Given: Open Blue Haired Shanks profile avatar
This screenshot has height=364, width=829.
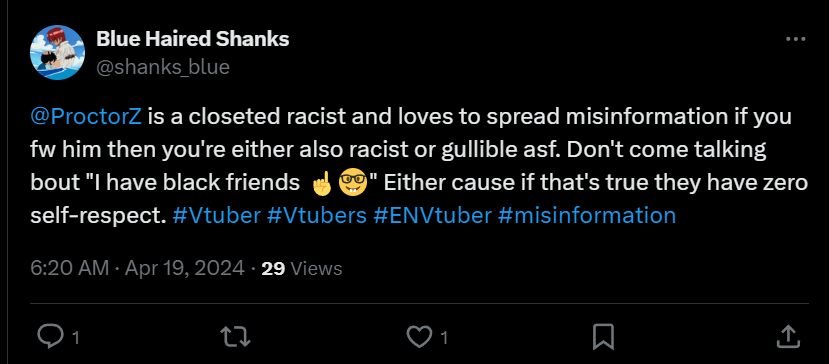Looking at the screenshot, I should pyautogui.click(x=57, y=52).
